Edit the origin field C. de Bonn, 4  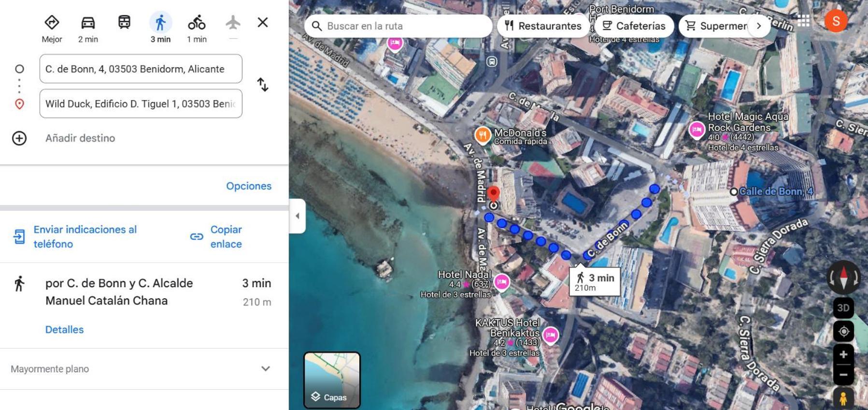(x=141, y=69)
